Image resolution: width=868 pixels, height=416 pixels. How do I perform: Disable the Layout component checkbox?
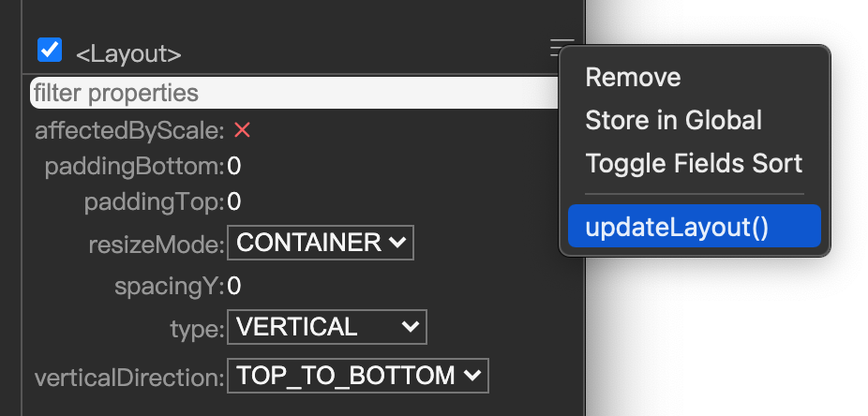tap(50, 50)
